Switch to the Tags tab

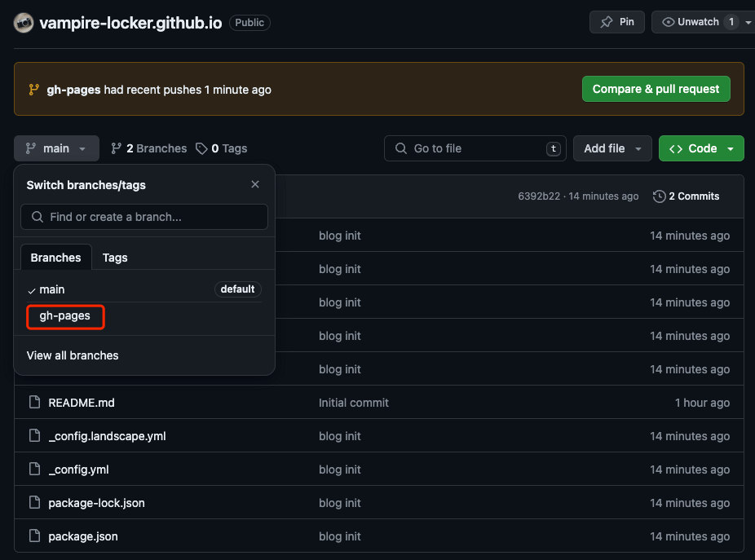point(115,258)
